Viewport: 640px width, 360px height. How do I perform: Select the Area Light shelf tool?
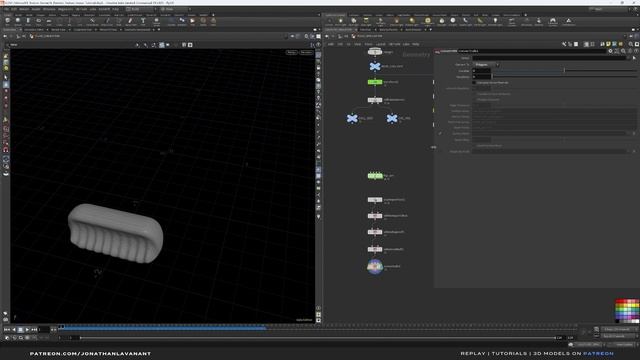click(366, 21)
